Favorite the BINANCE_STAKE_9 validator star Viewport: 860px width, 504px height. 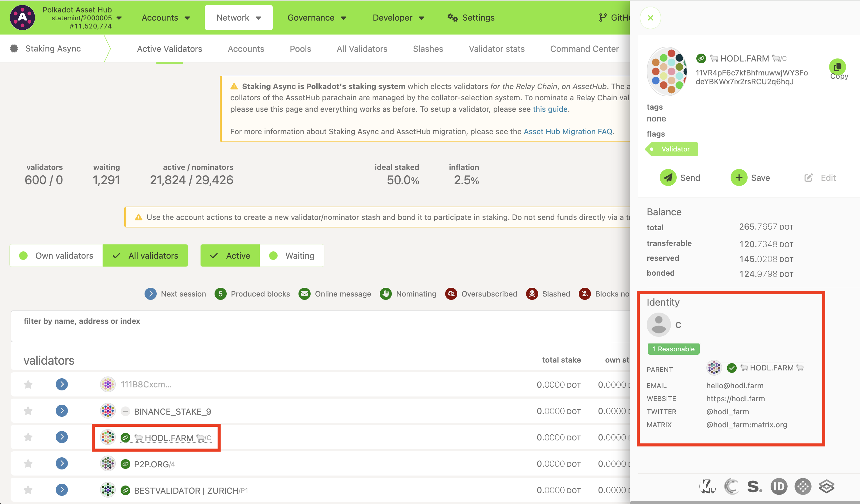pos(28,411)
